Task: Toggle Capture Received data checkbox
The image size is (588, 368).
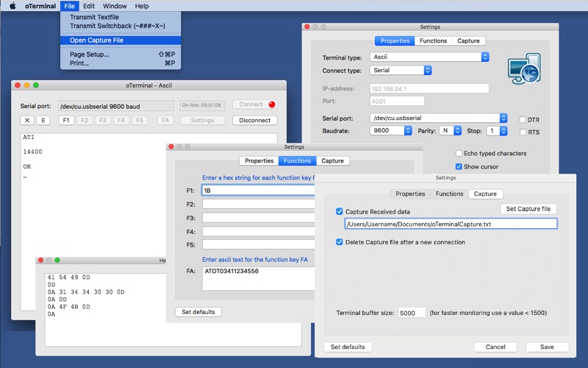Action: [340, 212]
